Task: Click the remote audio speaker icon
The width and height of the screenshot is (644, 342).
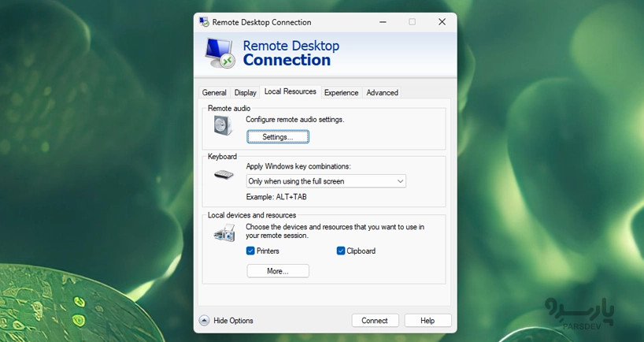Action: pos(223,125)
